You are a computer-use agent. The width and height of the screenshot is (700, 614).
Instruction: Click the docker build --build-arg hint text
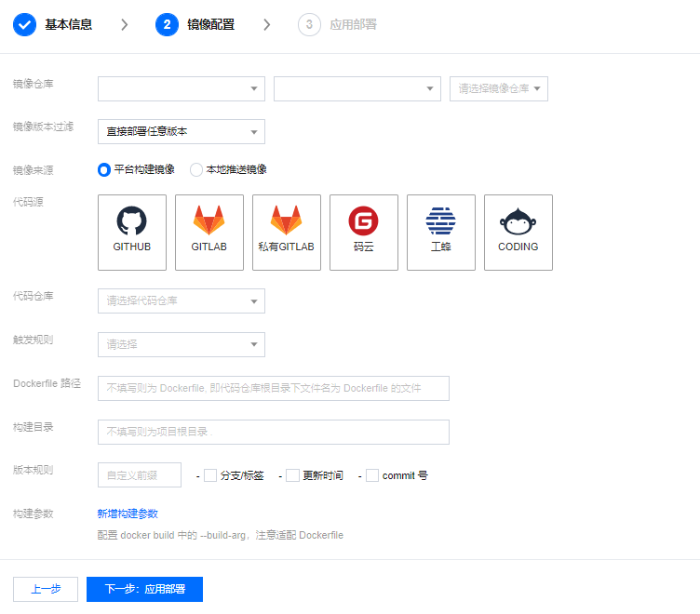221,535
